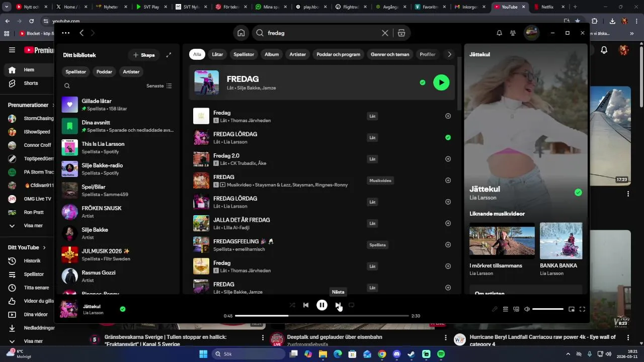This screenshot has width=644, height=362.
Task: Click the search field containing 'fredag'
Action: (321, 33)
